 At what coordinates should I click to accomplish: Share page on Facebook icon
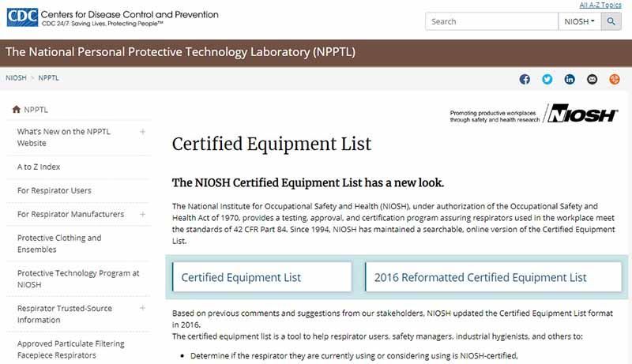pos(525,79)
